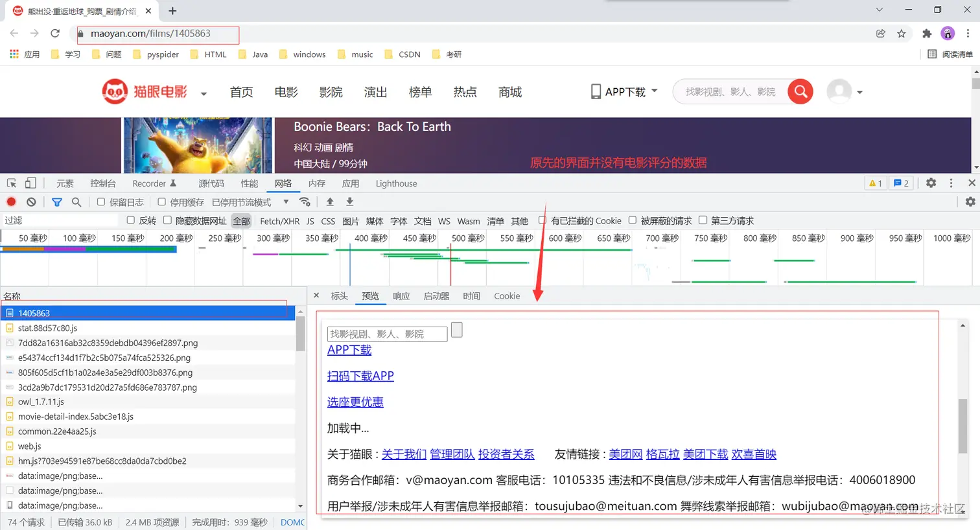This screenshot has height=530, width=980.
Task: Open network conditions wifi icon
Action: point(305,202)
